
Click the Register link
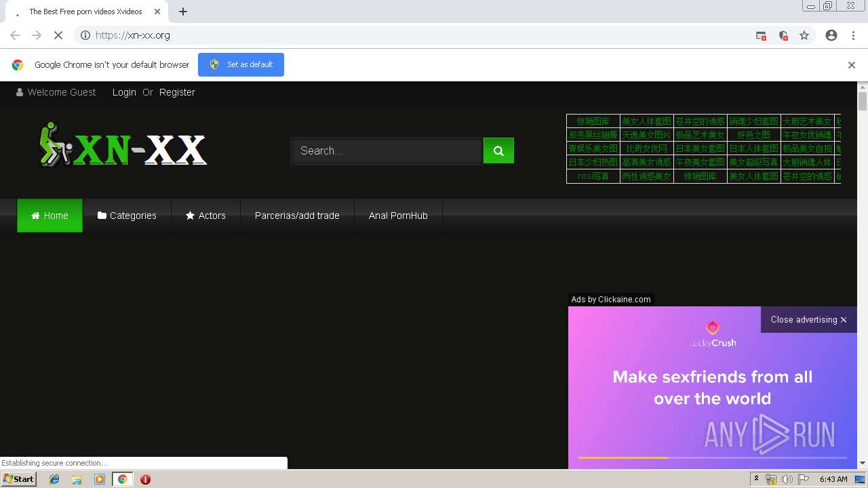click(177, 92)
